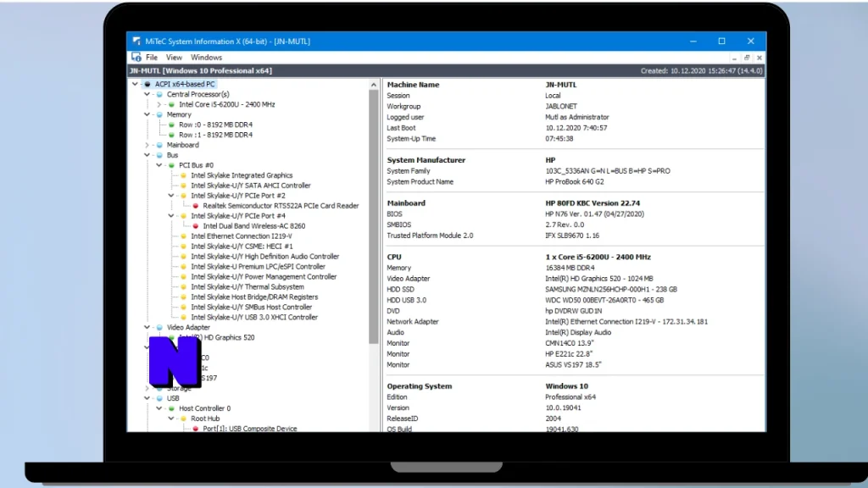Select HD Graphics 520 tree item
The width and height of the screenshot is (868, 488).
(216, 337)
